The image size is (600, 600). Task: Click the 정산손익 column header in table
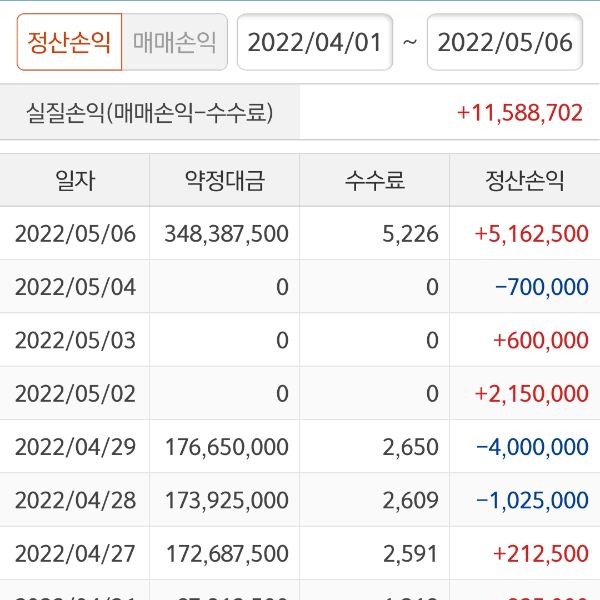click(525, 181)
